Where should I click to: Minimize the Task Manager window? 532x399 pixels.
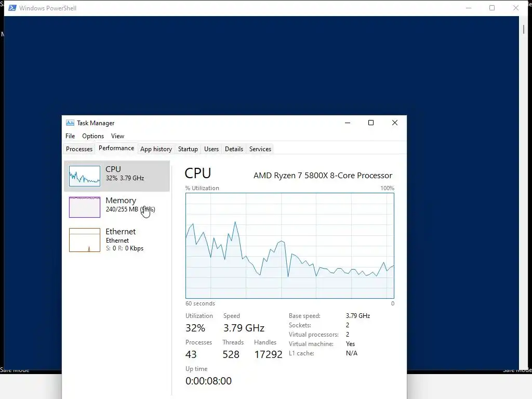348,123
